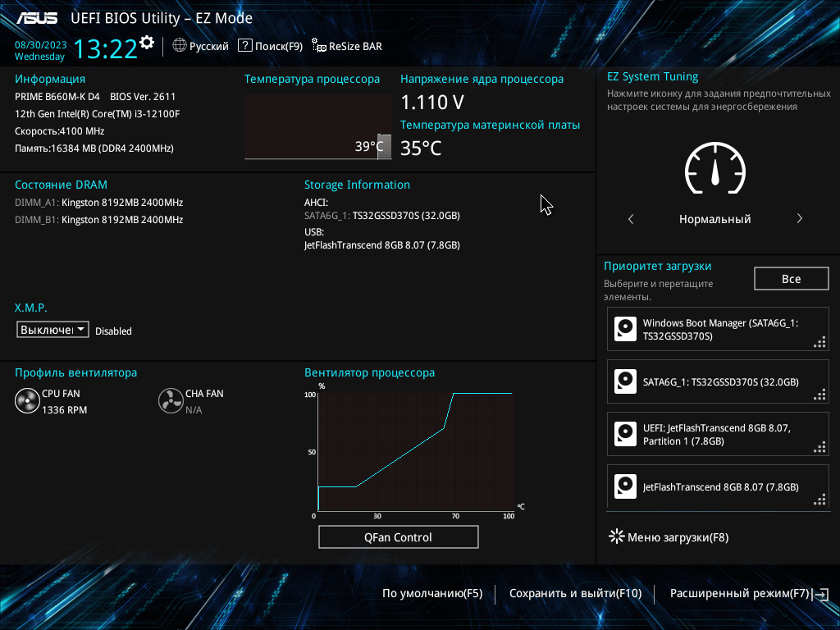Click По умолчанию(F5) to load defaults

(432, 594)
